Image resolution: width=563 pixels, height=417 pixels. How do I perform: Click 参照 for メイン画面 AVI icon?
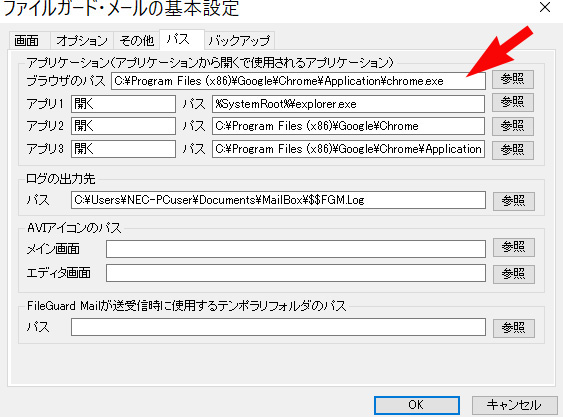[x=513, y=247]
